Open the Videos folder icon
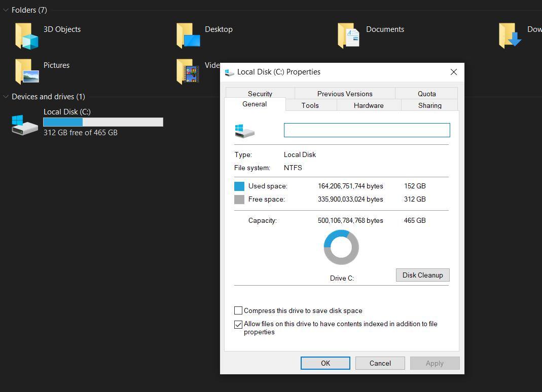Screen dimensions: 542x392 188,71
